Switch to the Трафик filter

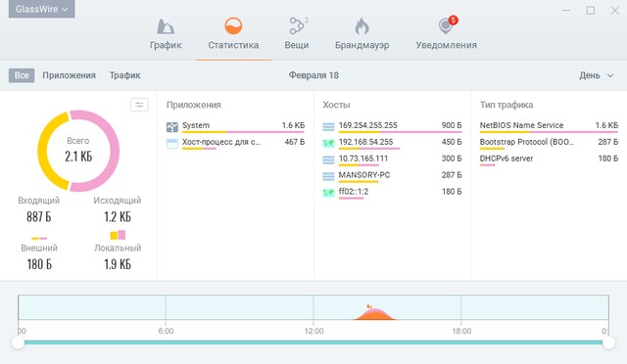[124, 75]
